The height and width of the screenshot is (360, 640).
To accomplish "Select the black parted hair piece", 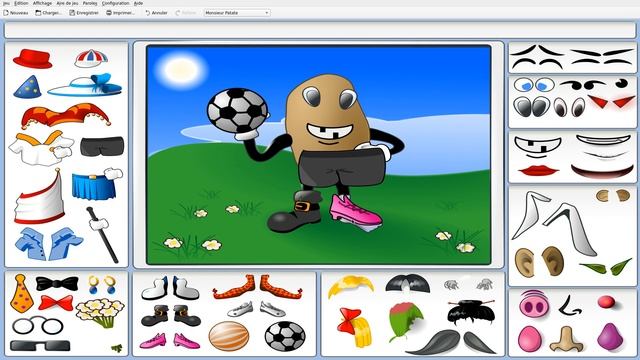I will click(x=407, y=283).
